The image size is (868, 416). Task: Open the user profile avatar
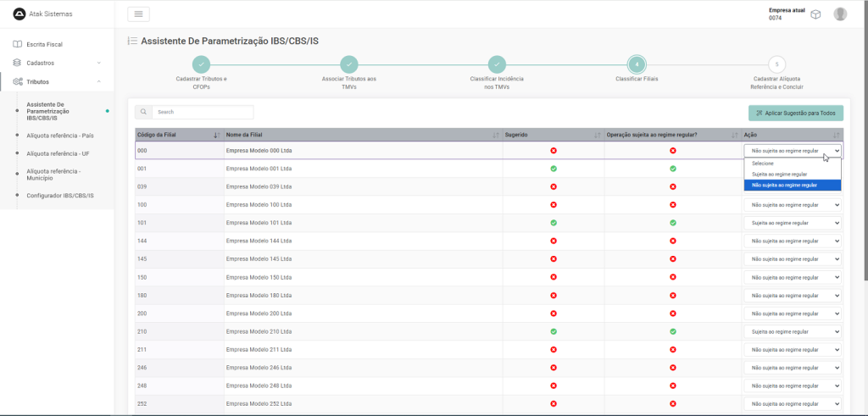[840, 14]
